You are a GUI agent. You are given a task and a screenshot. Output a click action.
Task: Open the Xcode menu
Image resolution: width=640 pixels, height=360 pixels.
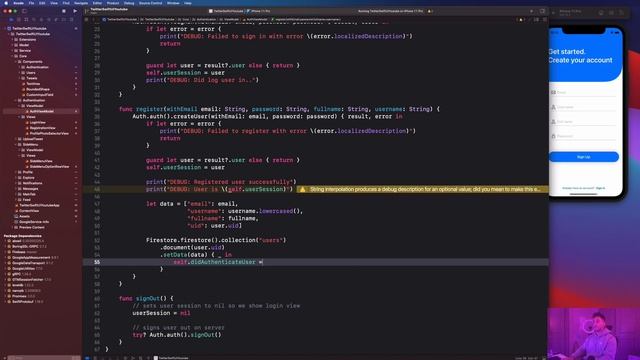[18, 3]
